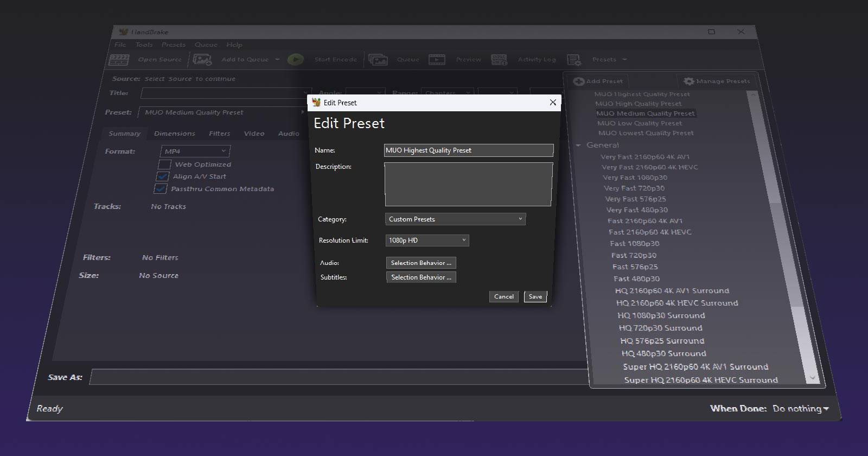Viewport: 868px width, 456px height.
Task: Open the Category dropdown in Edit Preset
Action: (x=455, y=219)
